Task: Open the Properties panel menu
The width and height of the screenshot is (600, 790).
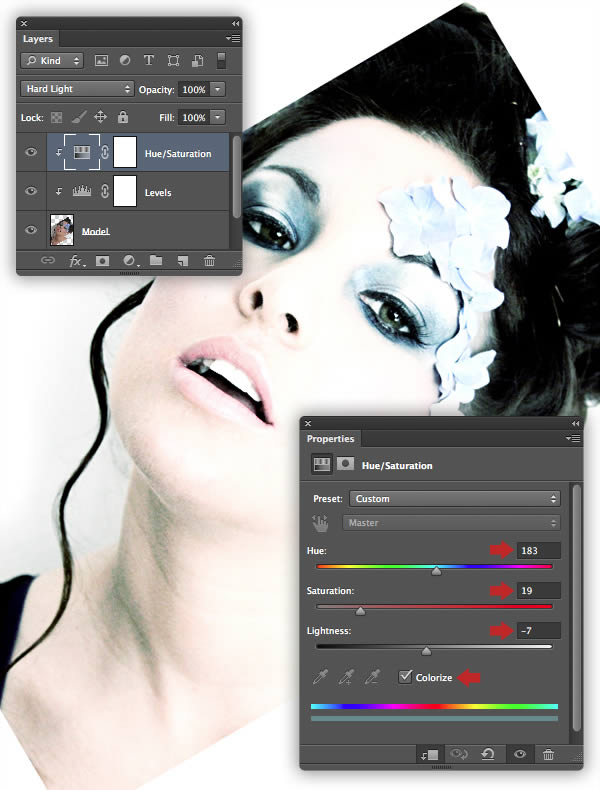Action: (573, 438)
